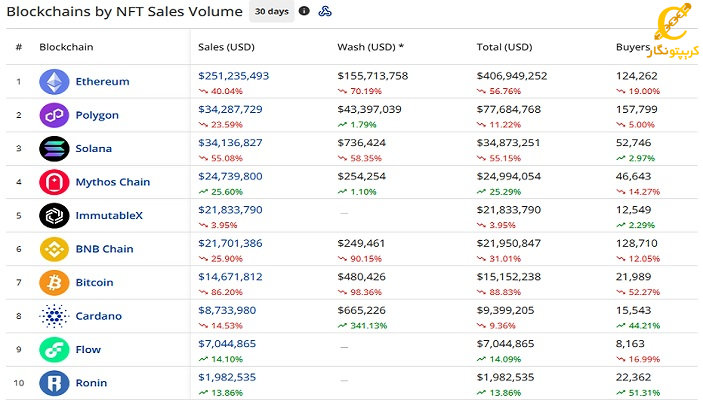Click the Ethereum logo icon
Viewport: 703px width, 400px height.
click(54, 82)
